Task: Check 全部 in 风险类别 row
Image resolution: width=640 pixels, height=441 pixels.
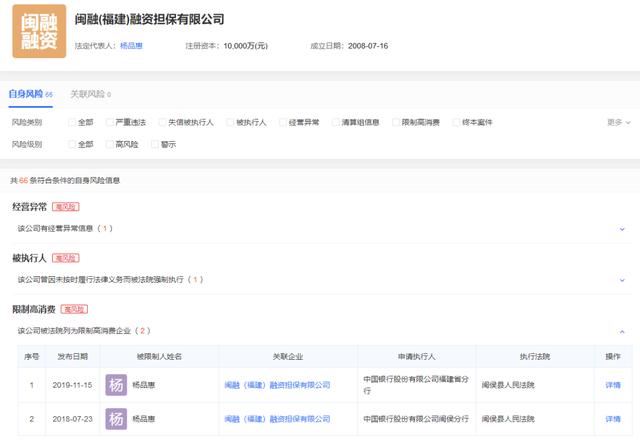Action: pyautogui.click(x=72, y=122)
